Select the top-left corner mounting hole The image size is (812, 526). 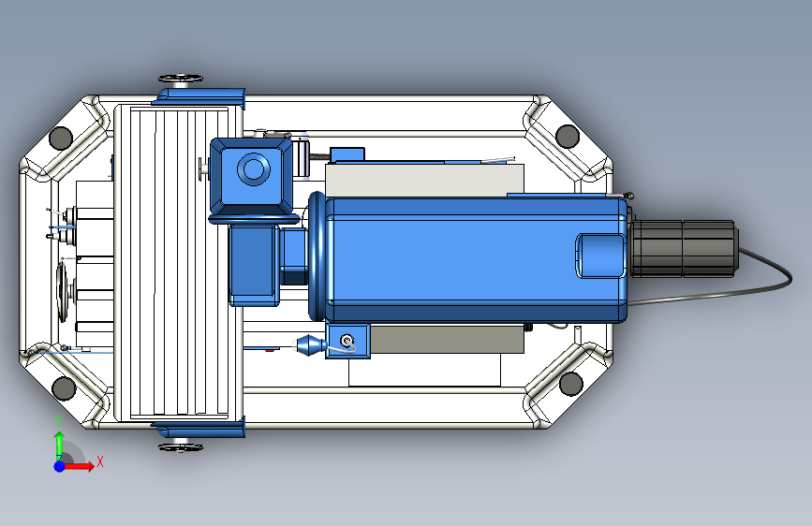pyautogui.click(x=61, y=138)
